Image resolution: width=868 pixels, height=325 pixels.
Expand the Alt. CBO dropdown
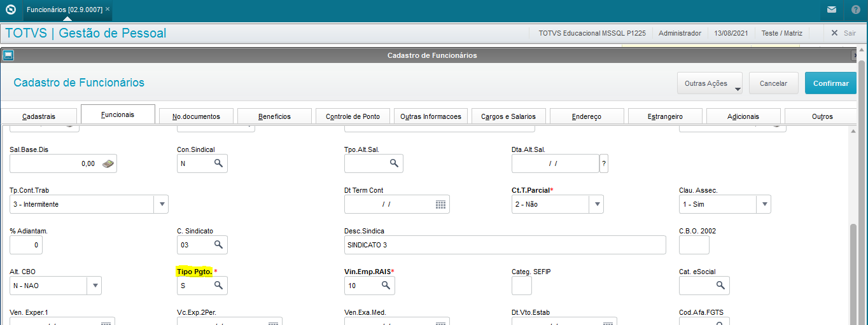coord(94,286)
